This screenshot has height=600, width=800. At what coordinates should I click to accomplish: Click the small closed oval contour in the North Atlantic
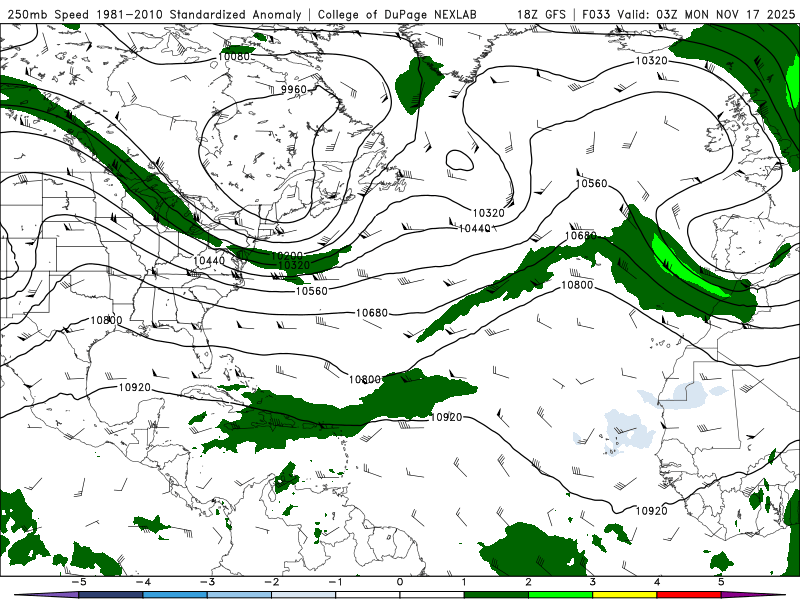460,160
